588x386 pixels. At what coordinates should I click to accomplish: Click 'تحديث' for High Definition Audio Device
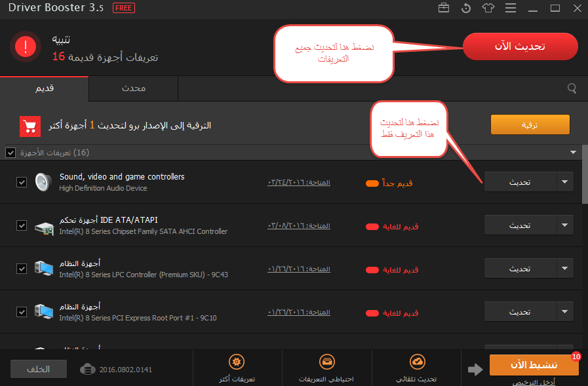click(x=520, y=182)
